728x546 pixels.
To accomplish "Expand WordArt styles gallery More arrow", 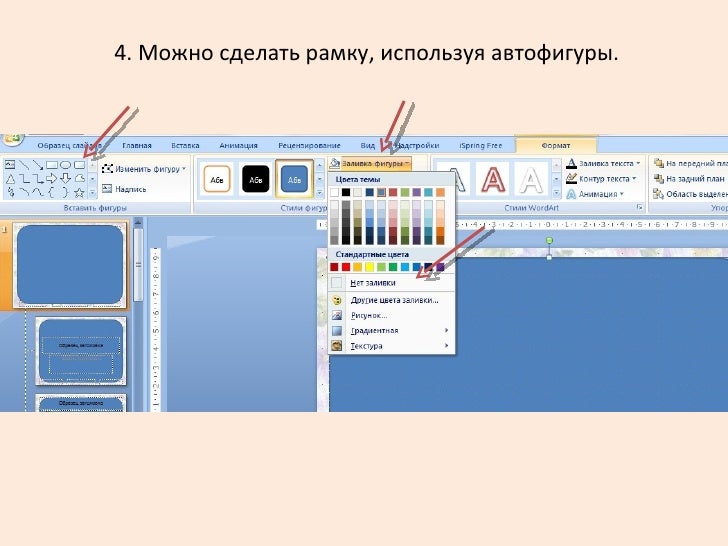I will tap(557, 193).
